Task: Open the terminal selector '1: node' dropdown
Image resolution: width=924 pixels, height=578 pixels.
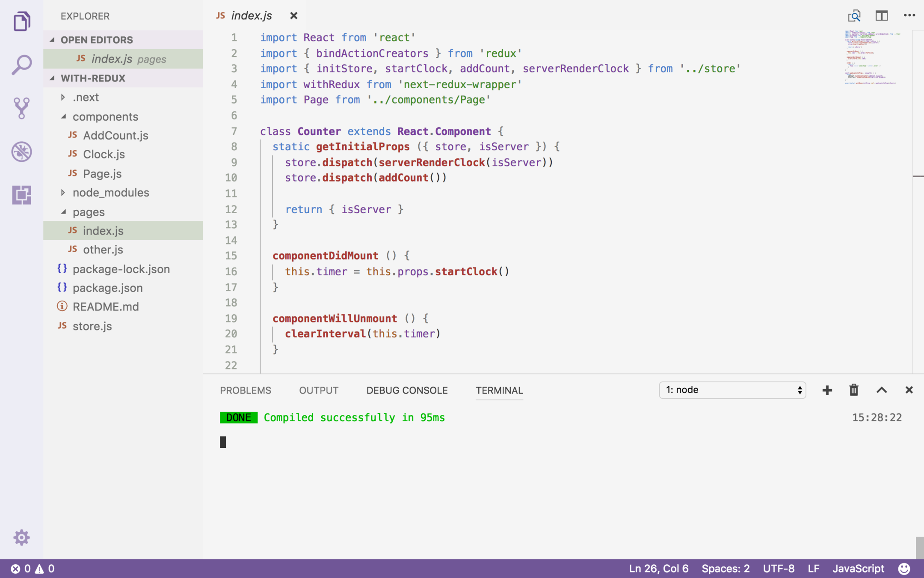Action: point(732,390)
